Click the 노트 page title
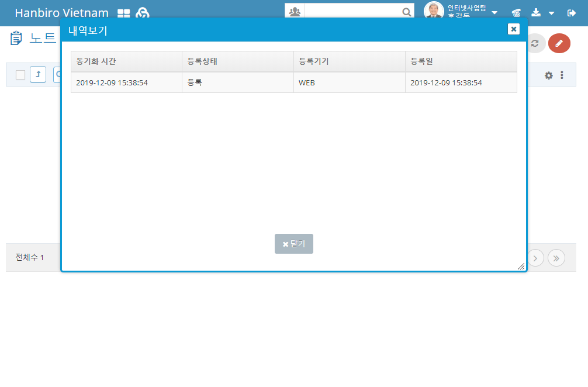The width and height of the screenshot is (588, 387). point(43,38)
